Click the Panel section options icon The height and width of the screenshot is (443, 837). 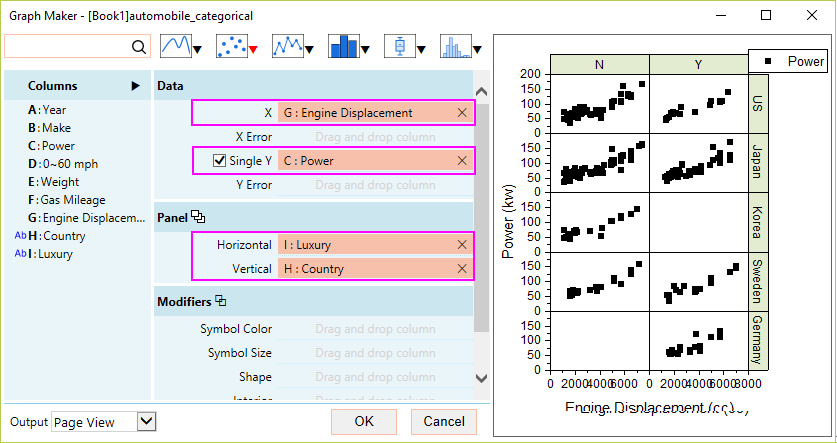pyautogui.click(x=198, y=217)
